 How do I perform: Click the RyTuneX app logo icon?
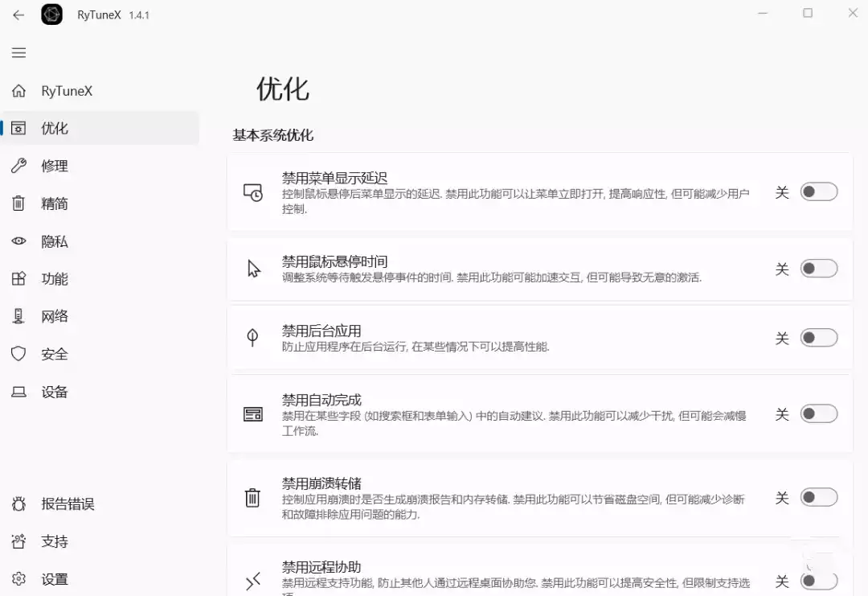(x=51, y=14)
